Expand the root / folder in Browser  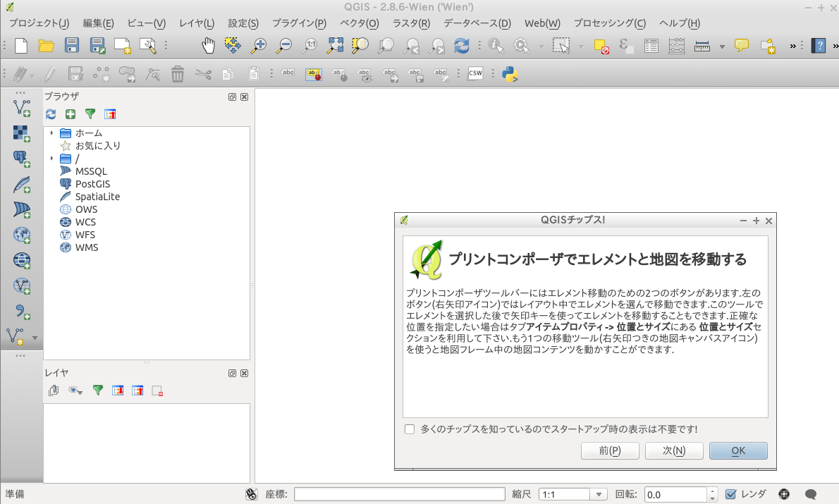tap(52, 159)
